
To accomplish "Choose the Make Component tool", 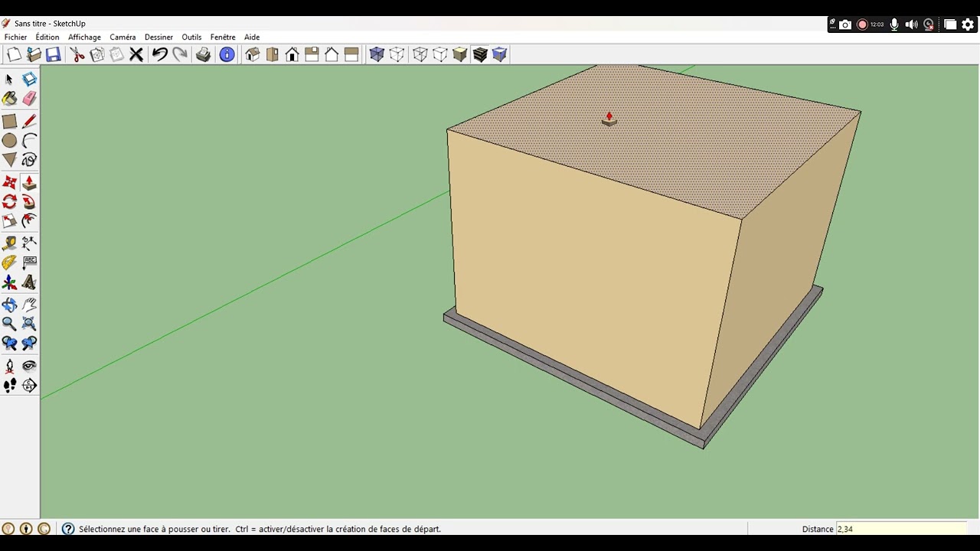I will pyautogui.click(x=29, y=80).
